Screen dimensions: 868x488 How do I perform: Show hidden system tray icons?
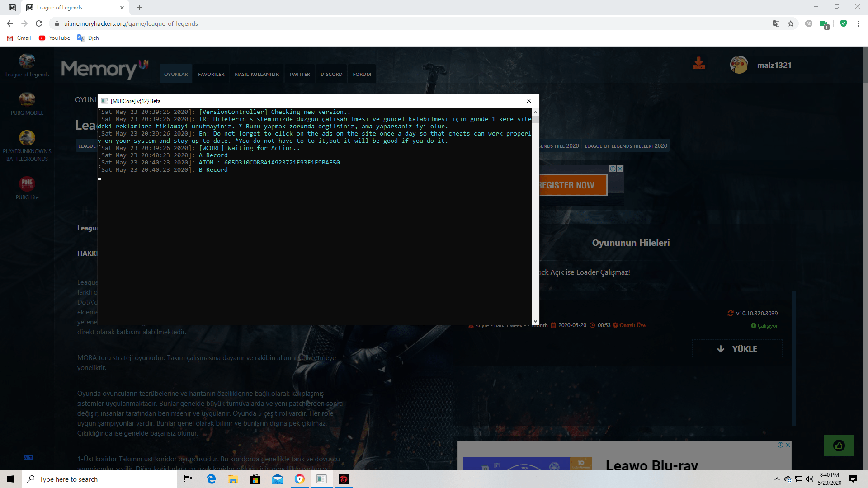777,479
